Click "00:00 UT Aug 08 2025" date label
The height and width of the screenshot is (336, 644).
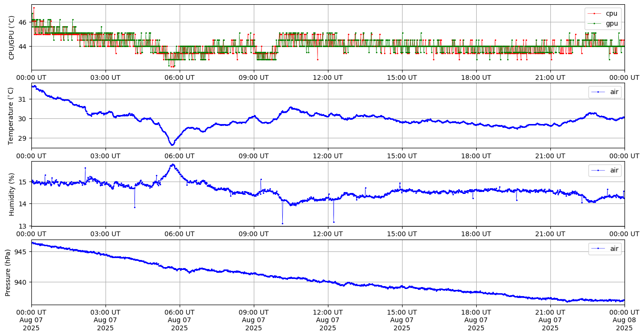(625, 320)
